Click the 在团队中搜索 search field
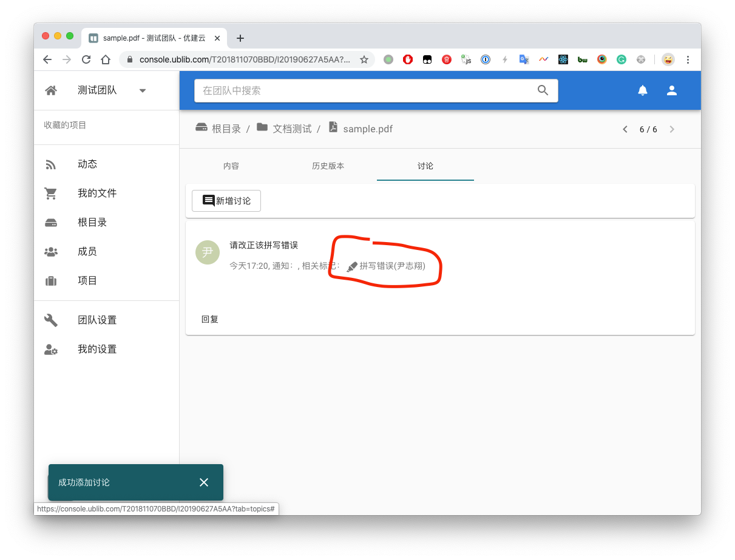The width and height of the screenshot is (735, 560). [x=364, y=90]
